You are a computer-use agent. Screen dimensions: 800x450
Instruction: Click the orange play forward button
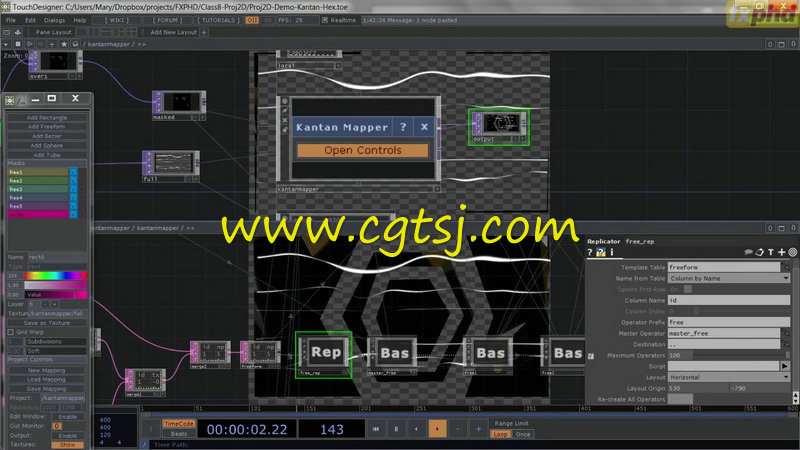[x=437, y=429]
